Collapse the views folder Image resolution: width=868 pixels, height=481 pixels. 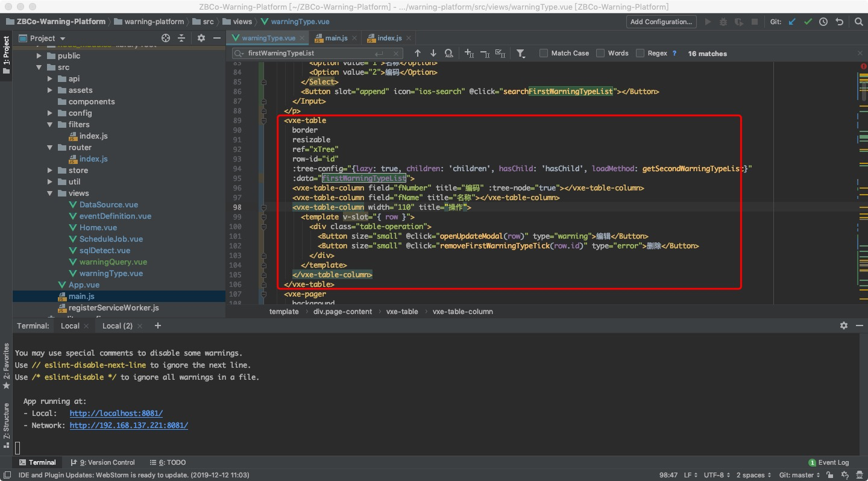[x=50, y=193]
